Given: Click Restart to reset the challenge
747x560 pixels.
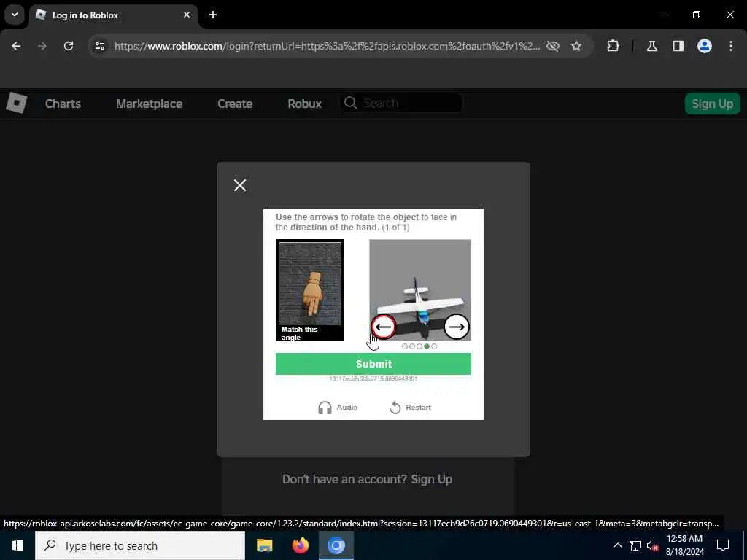Looking at the screenshot, I should [410, 408].
